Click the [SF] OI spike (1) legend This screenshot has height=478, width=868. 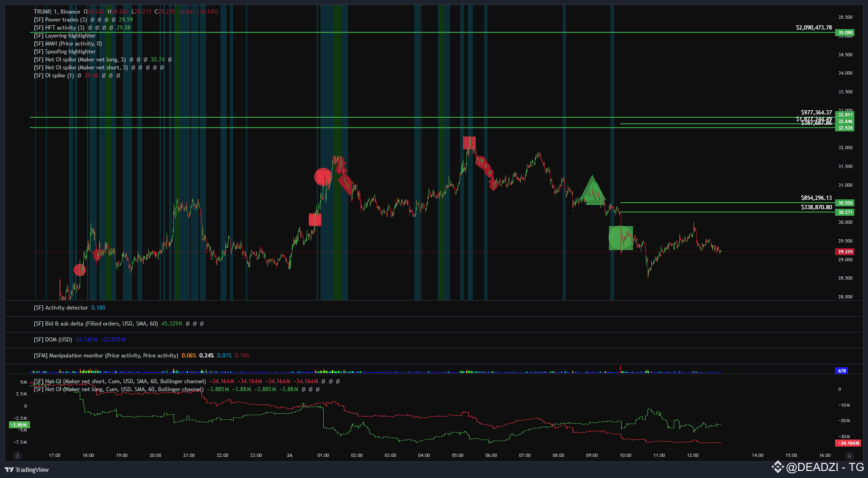(x=54, y=76)
